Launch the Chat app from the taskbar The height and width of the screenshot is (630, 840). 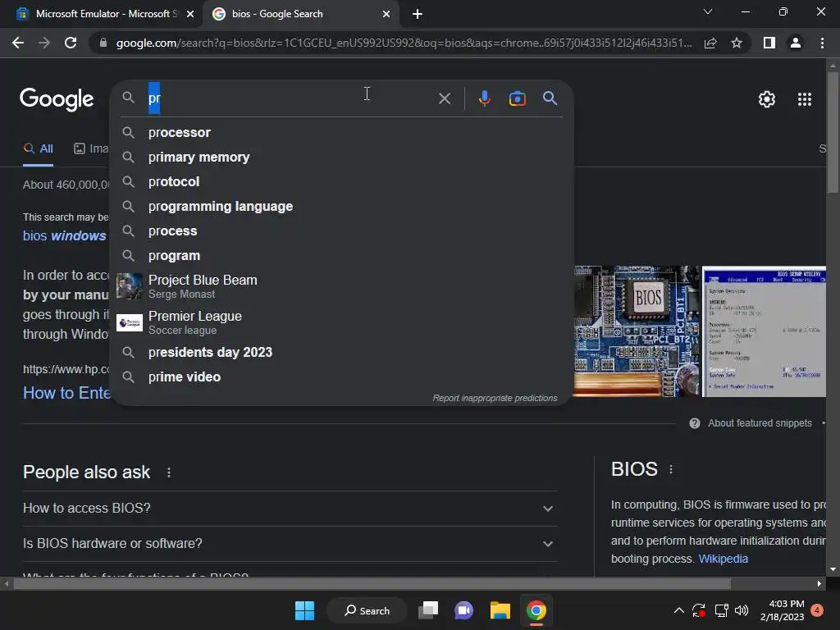[x=464, y=610]
